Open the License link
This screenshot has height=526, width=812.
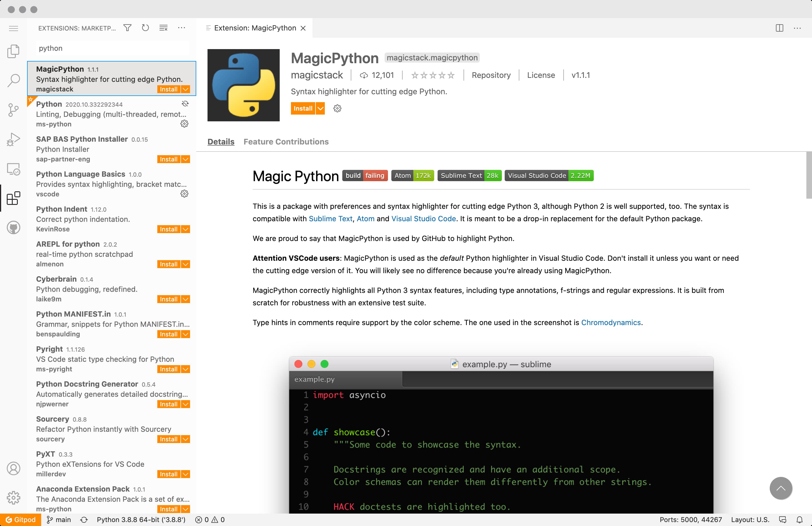tap(541, 75)
